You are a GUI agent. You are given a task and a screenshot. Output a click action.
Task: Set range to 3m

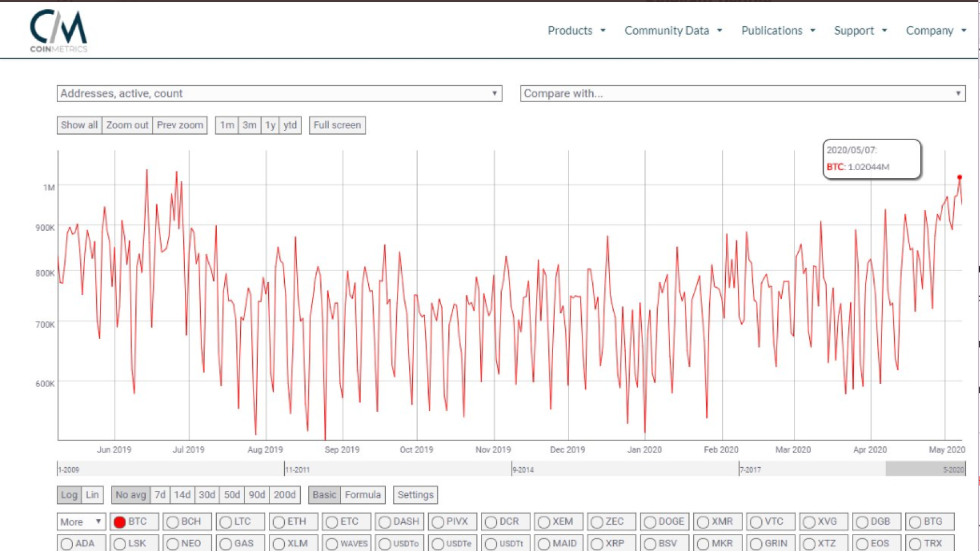tap(249, 125)
